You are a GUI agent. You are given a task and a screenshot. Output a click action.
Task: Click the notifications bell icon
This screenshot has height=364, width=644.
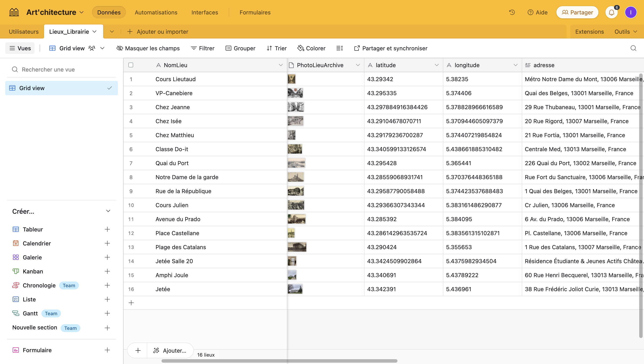pos(611,12)
